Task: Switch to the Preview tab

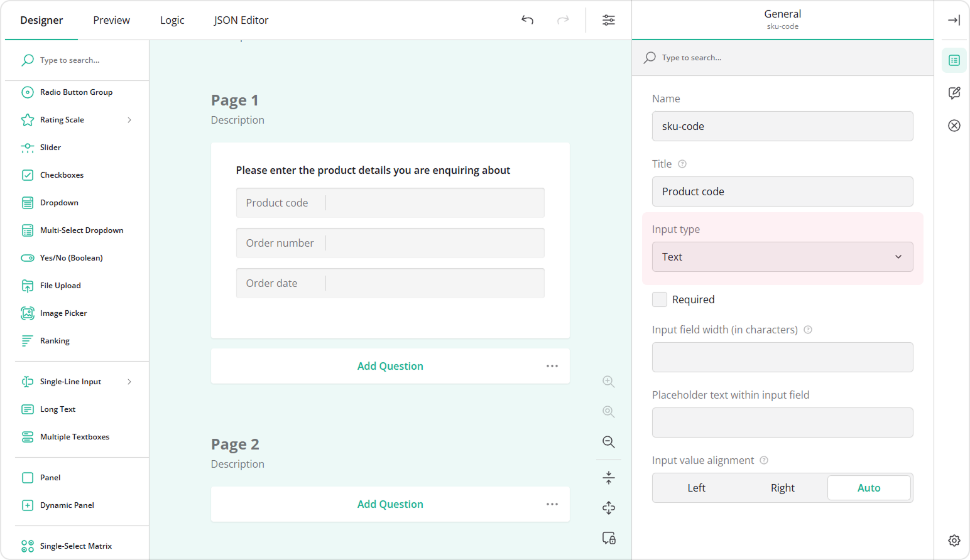Action: (111, 20)
